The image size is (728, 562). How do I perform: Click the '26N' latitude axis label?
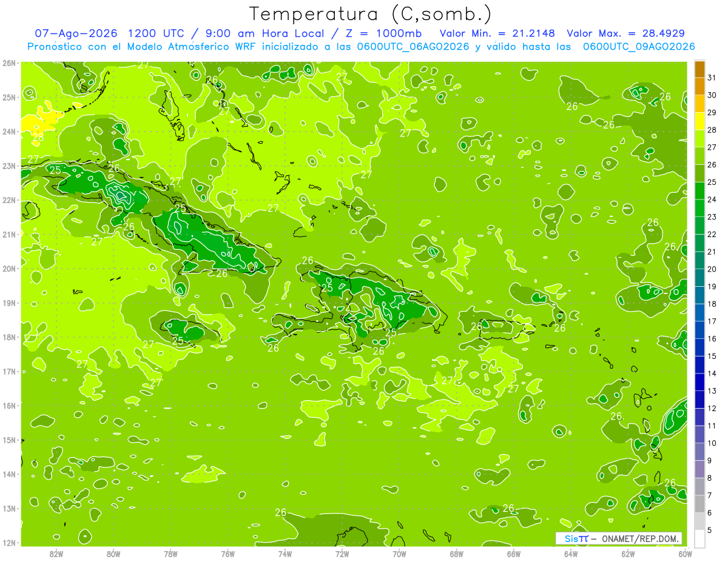(x=9, y=63)
